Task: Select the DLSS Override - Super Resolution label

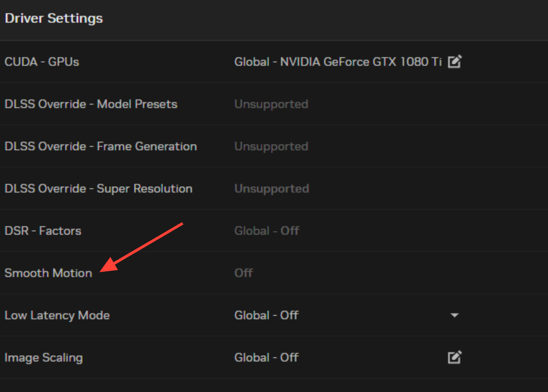Action: (98, 189)
